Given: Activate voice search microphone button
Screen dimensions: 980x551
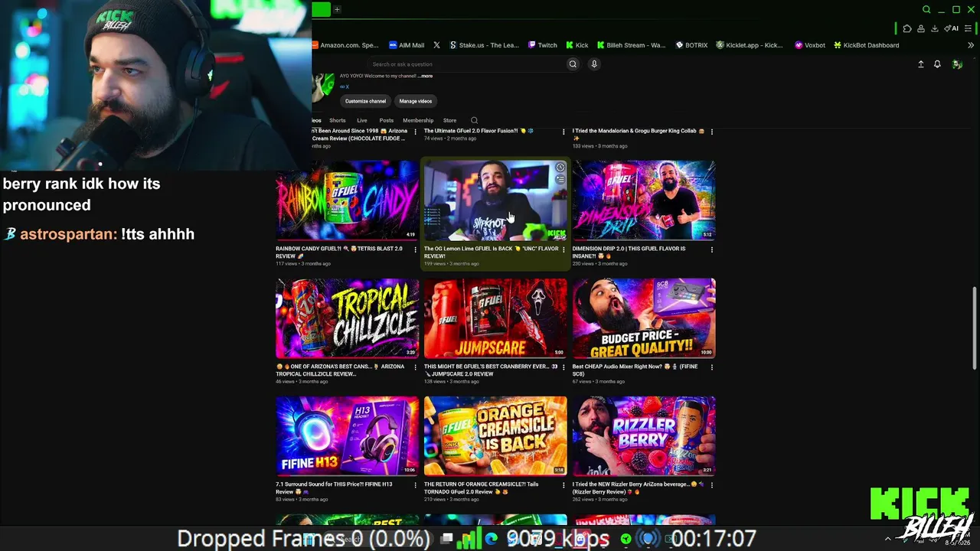Looking at the screenshot, I should click(x=594, y=64).
